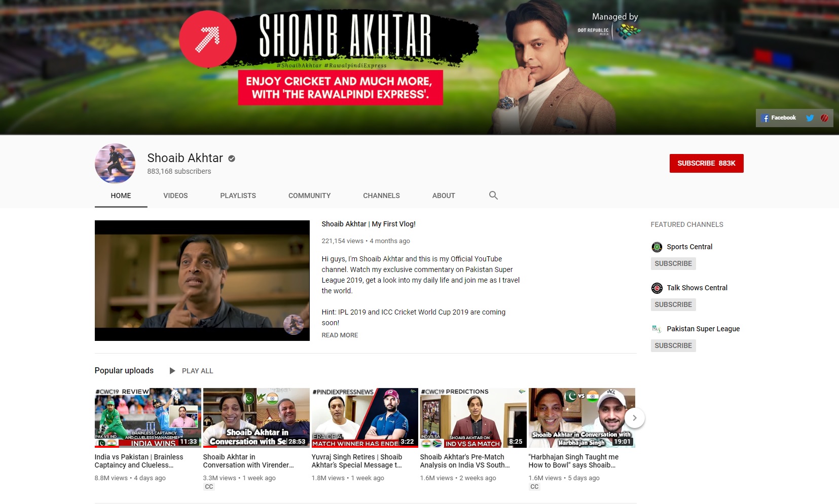Image resolution: width=839 pixels, height=504 pixels.
Task: Click 3.3M views 1 week ago text
Action: [x=239, y=478]
